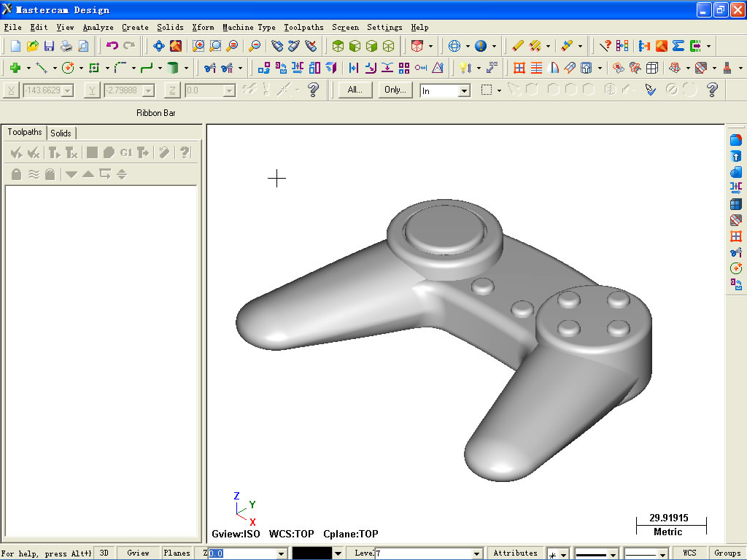Screen dimensions: 747x560
Task: Expand the Level dropdown in status bar
Action: [x=476, y=553]
